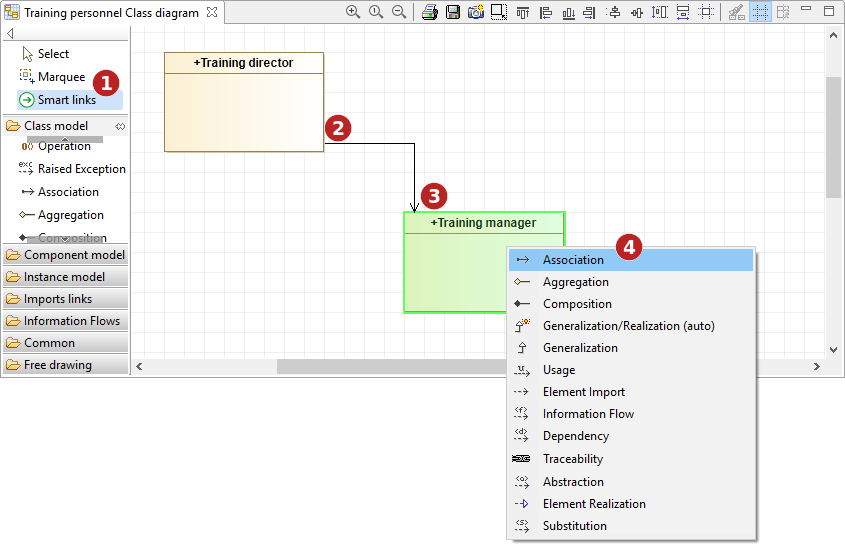Click the vertical scrollbar up arrow
Screen dimensions: 845x544
833,36
